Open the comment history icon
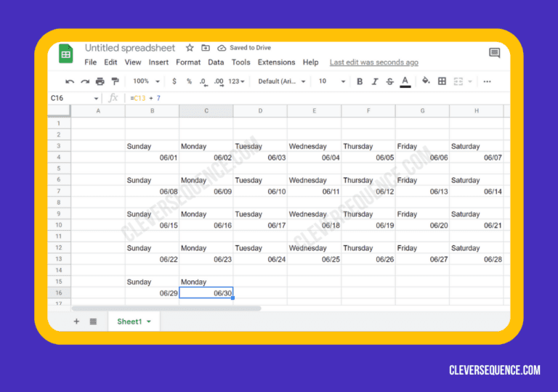This screenshot has width=558, height=392. [x=494, y=53]
